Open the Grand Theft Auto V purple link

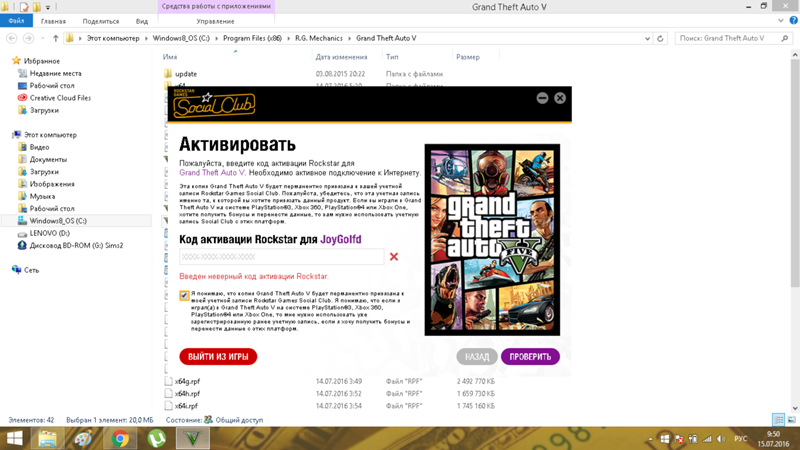click(212, 173)
